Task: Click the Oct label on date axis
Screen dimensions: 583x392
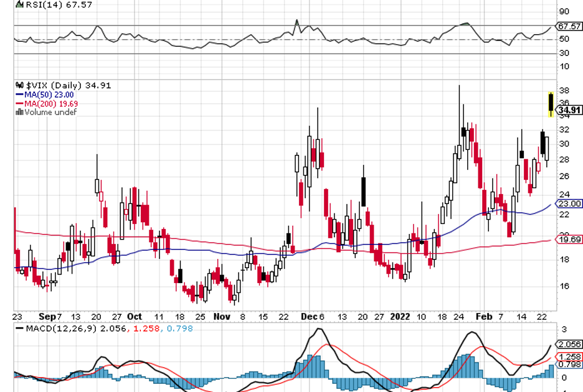Action: coord(134,317)
